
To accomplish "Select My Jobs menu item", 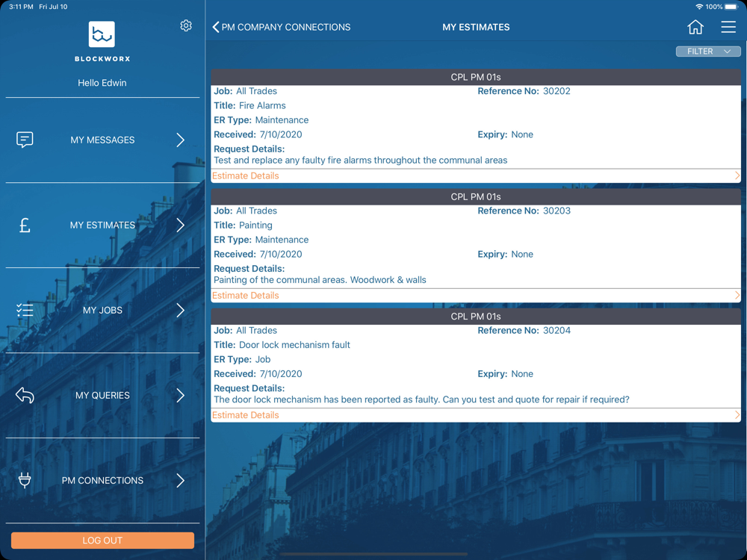I will (x=102, y=310).
